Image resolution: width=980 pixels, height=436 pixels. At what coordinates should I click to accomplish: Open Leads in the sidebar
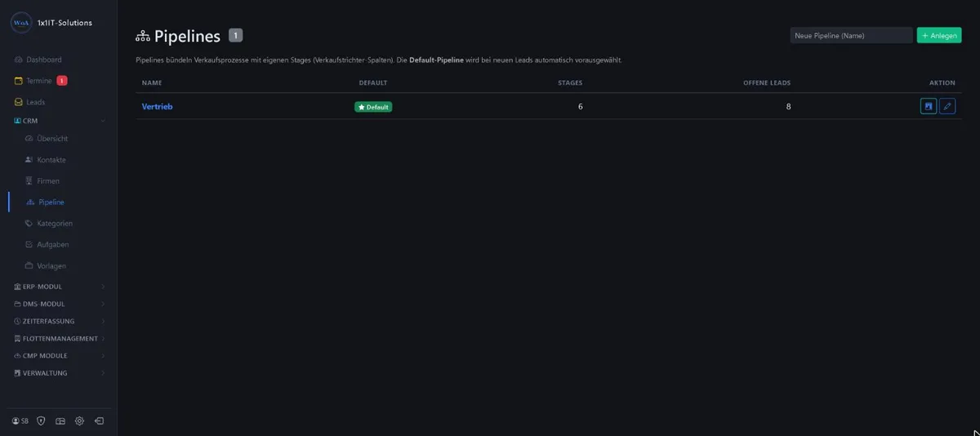coord(29,102)
